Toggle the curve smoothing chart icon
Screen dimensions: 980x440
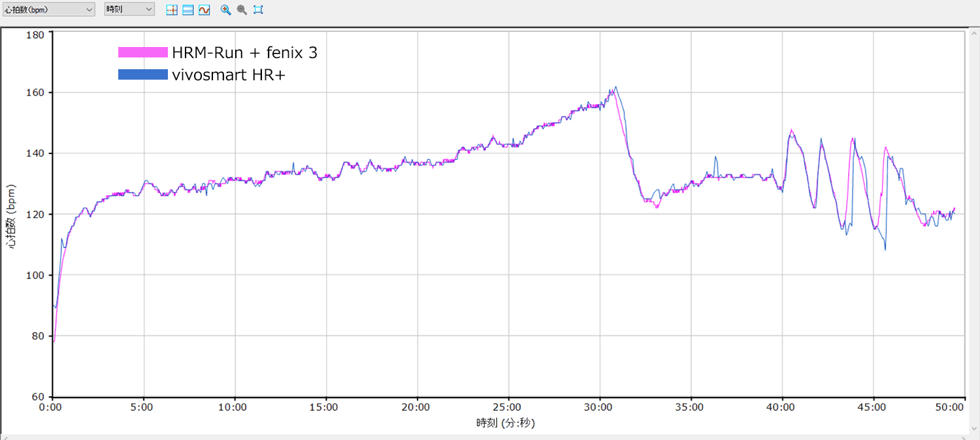pyautogui.click(x=204, y=10)
